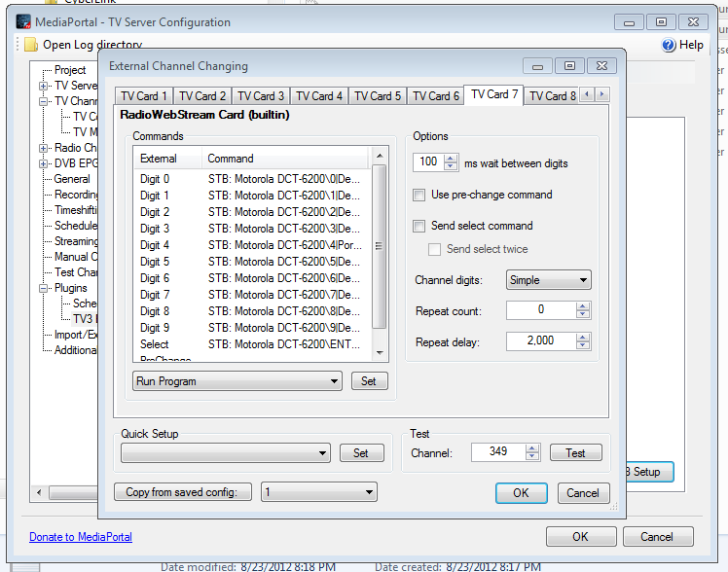Image resolution: width=728 pixels, height=572 pixels.
Task: Increase the ms wait between digits spinner
Action: pyautogui.click(x=451, y=160)
